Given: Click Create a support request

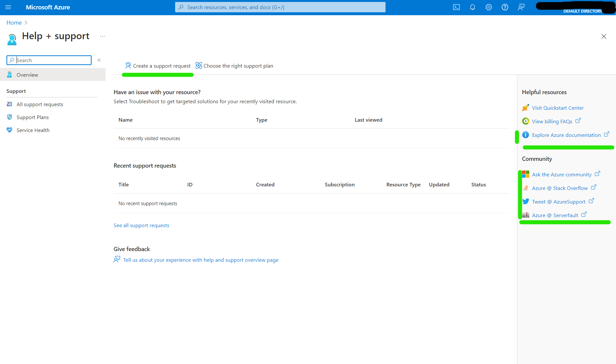Looking at the screenshot, I should tap(158, 66).
